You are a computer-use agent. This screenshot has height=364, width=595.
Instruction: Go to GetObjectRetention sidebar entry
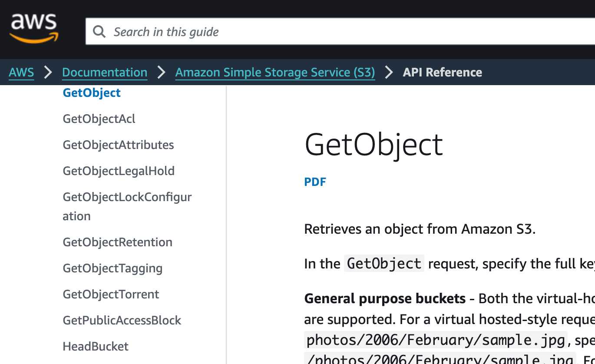(117, 242)
